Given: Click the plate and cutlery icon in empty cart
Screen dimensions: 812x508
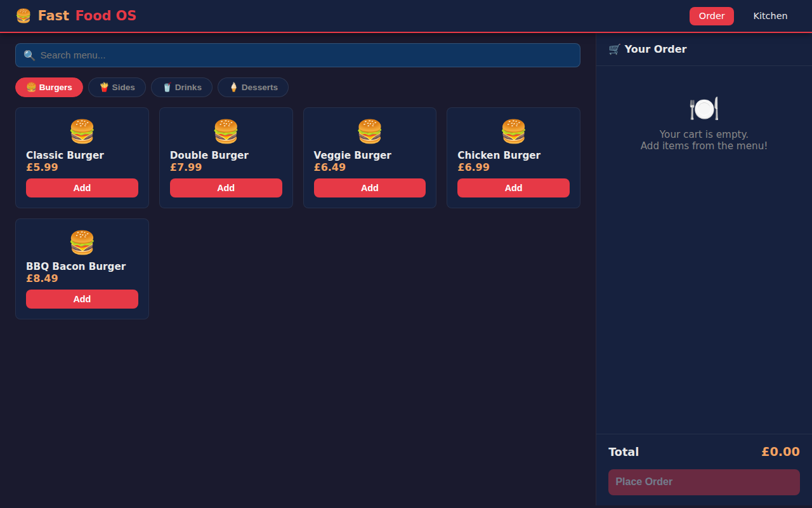Looking at the screenshot, I should [x=704, y=108].
